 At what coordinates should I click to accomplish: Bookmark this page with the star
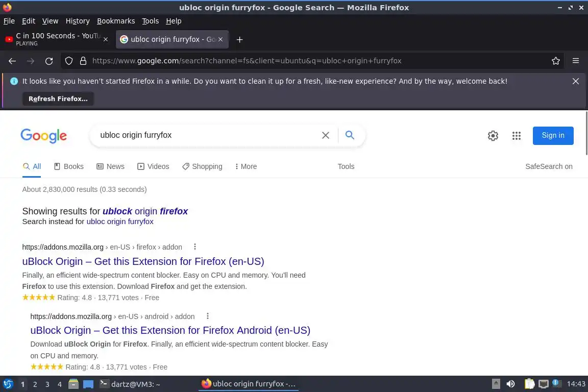click(556, 61)
